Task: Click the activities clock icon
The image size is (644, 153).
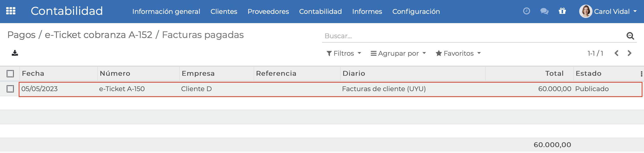Action: [526, 11]
